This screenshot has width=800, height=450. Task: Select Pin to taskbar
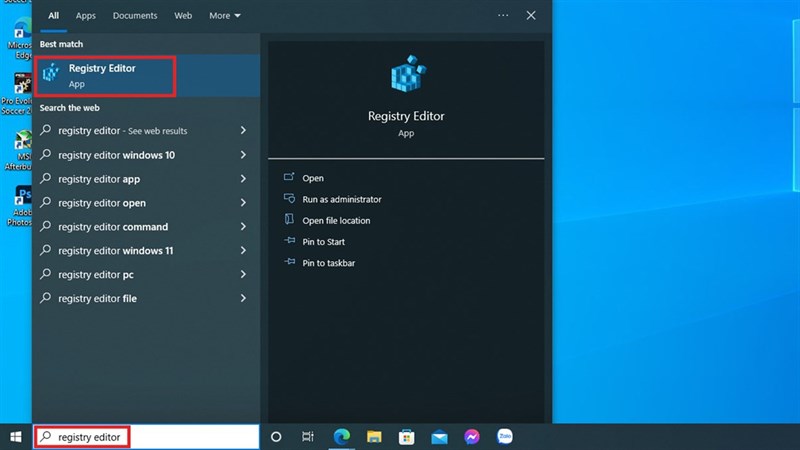coord(329,263)
